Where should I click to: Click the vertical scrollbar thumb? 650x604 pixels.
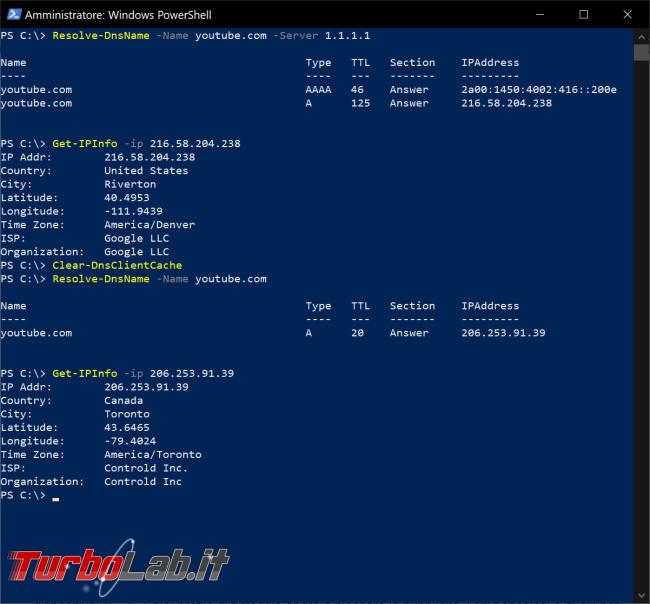click(641, 53)
